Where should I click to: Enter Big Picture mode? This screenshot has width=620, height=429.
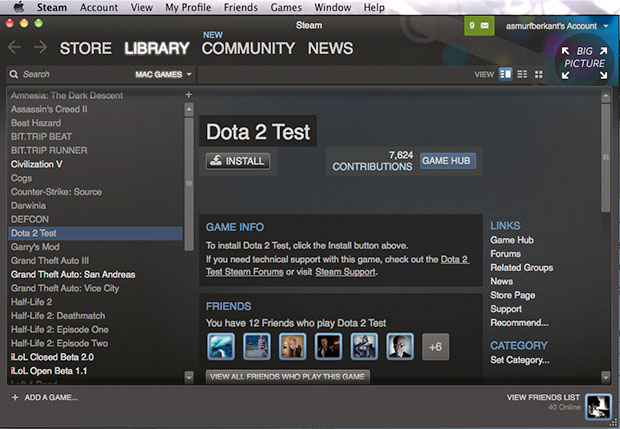click(584, 63)
